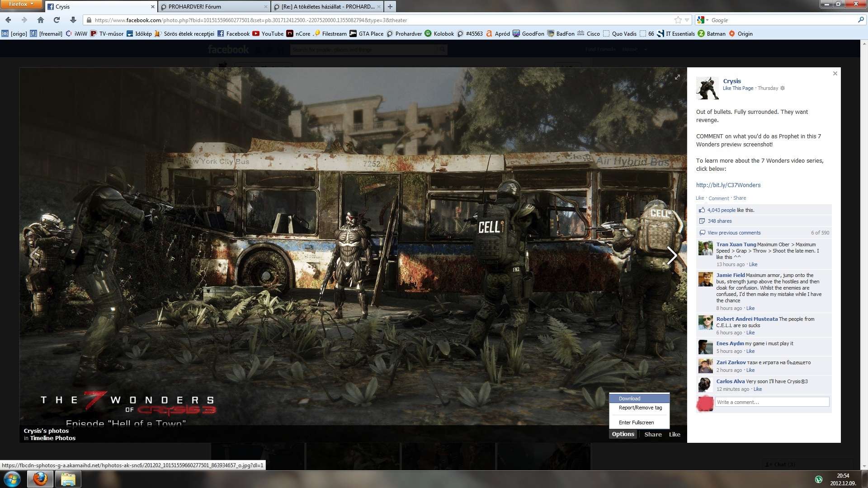The image size is (868, 488).
Task: Click the search magnifier icon
Action: click(x=860, y=20)
